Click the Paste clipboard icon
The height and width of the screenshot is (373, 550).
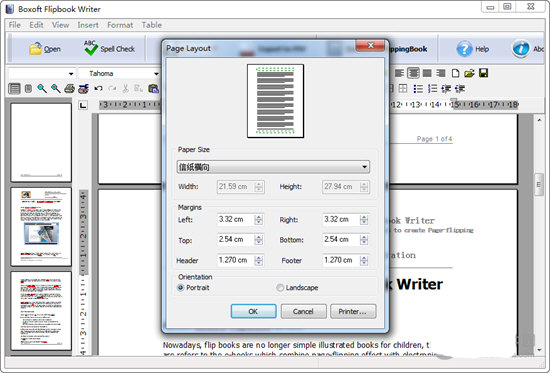[153, 88]
